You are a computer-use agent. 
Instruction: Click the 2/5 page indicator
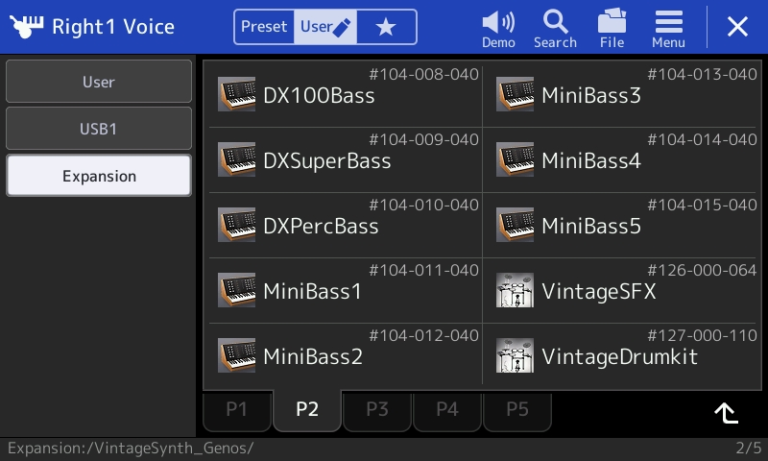tap(748, 448)
